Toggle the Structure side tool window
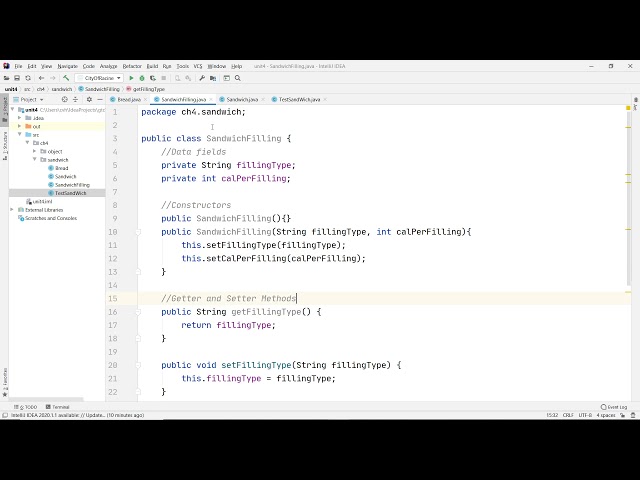 (x=5, y=146)
